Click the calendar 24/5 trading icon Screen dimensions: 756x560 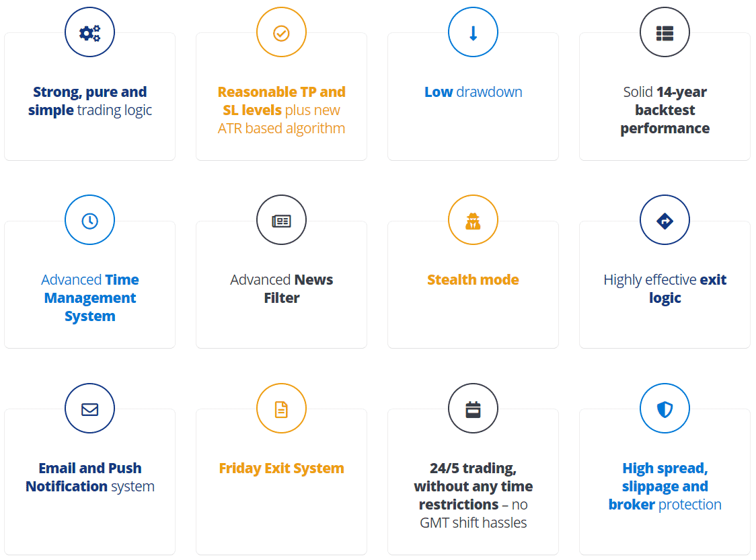[473, 409]
